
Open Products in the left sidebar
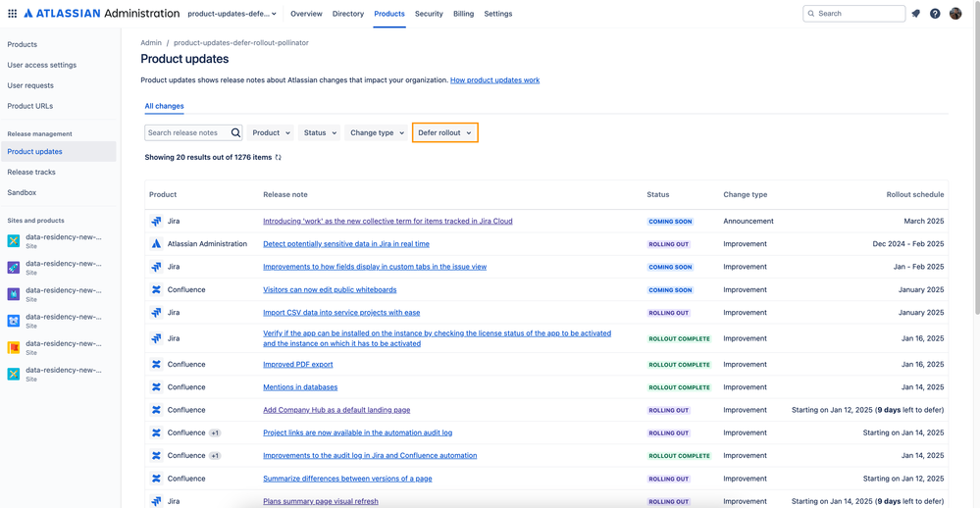tap(23, 44)
